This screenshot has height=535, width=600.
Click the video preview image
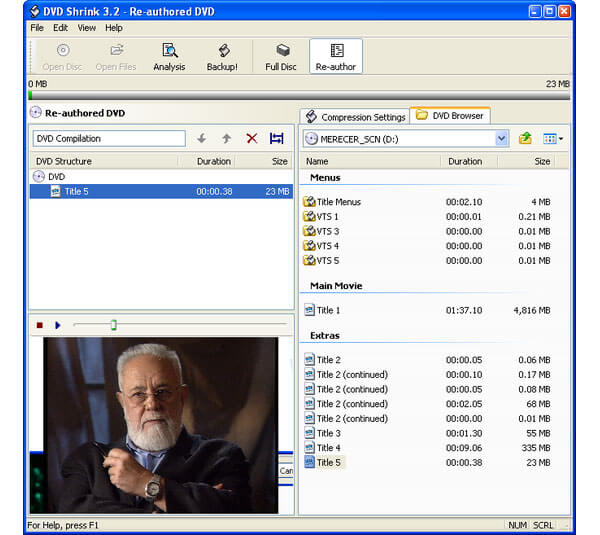161,425
